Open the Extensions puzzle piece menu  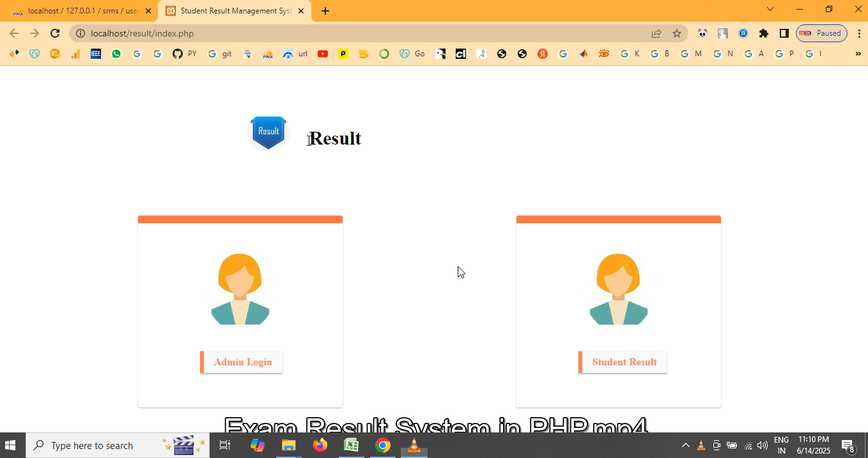[764, 33]
